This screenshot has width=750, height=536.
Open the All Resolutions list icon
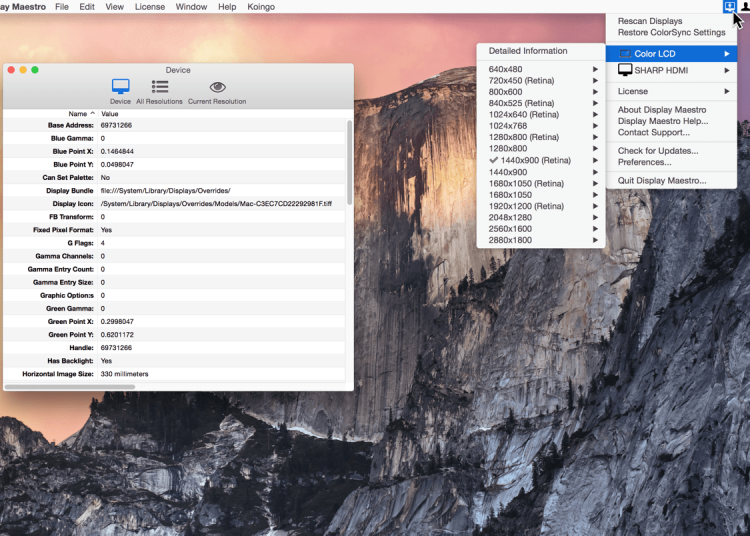[160, 87]
